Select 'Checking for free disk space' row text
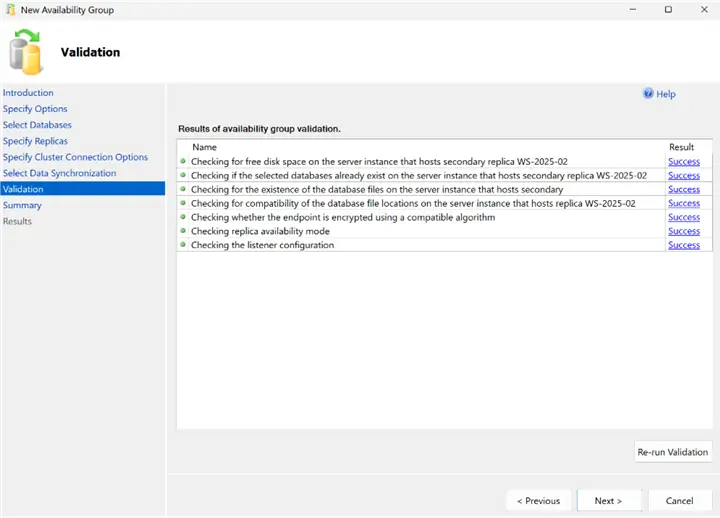 [379, 162]
